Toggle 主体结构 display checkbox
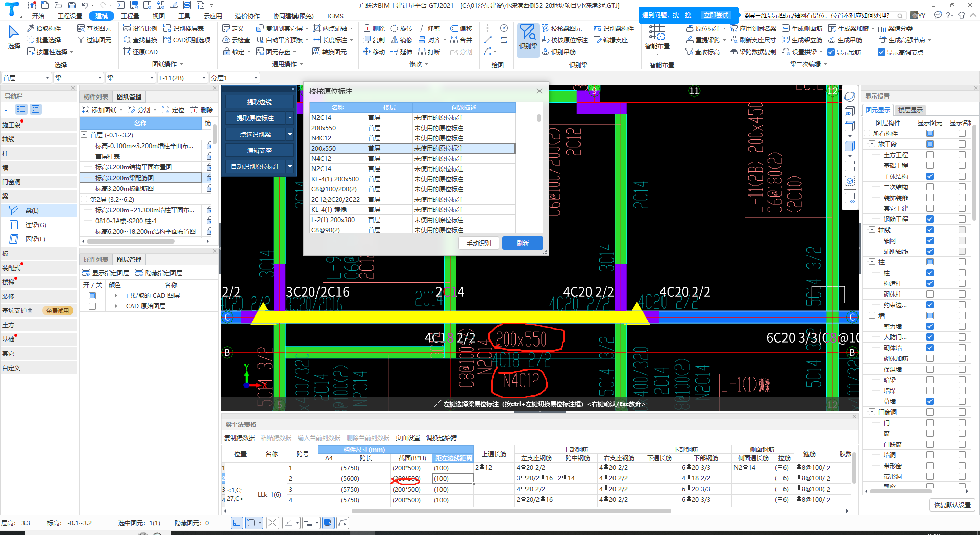Screen dimensions: 980x535 tap(930, 176)
